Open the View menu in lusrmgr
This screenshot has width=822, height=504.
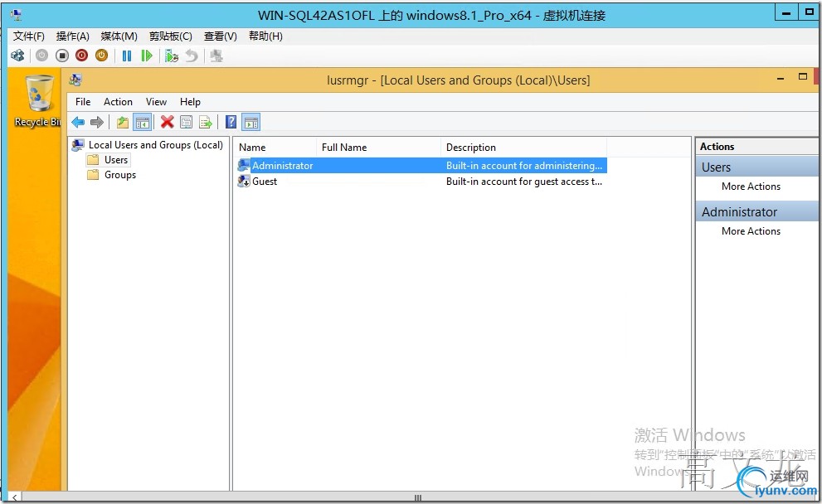click(x=156, y=102)
